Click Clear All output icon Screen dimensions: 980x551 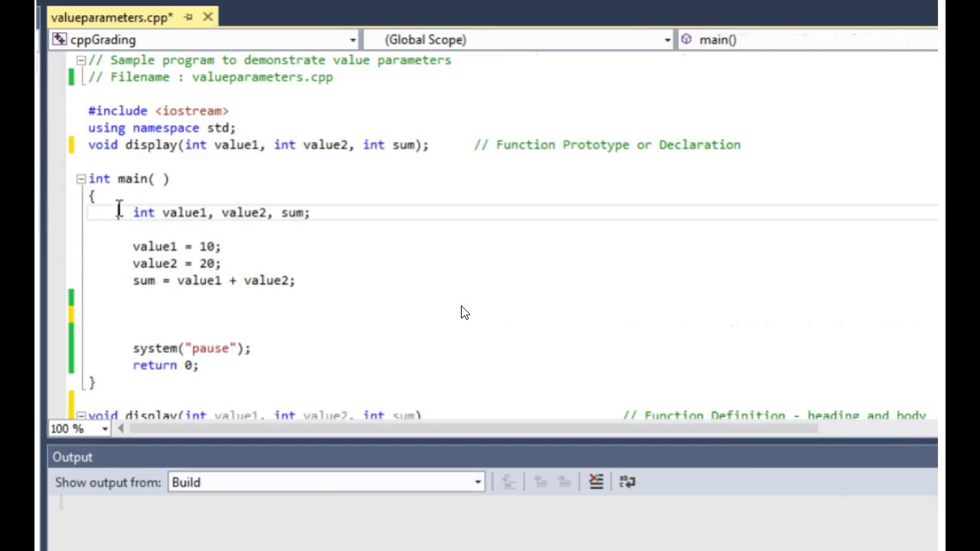(x=596, y=482)
